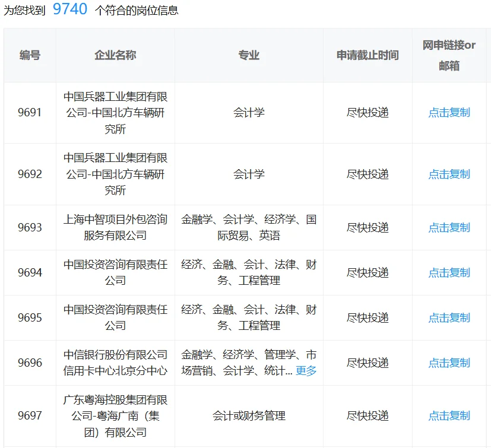Screen dimensions: 491x448
Task: Click row number 9694
Action: [30, 273]
